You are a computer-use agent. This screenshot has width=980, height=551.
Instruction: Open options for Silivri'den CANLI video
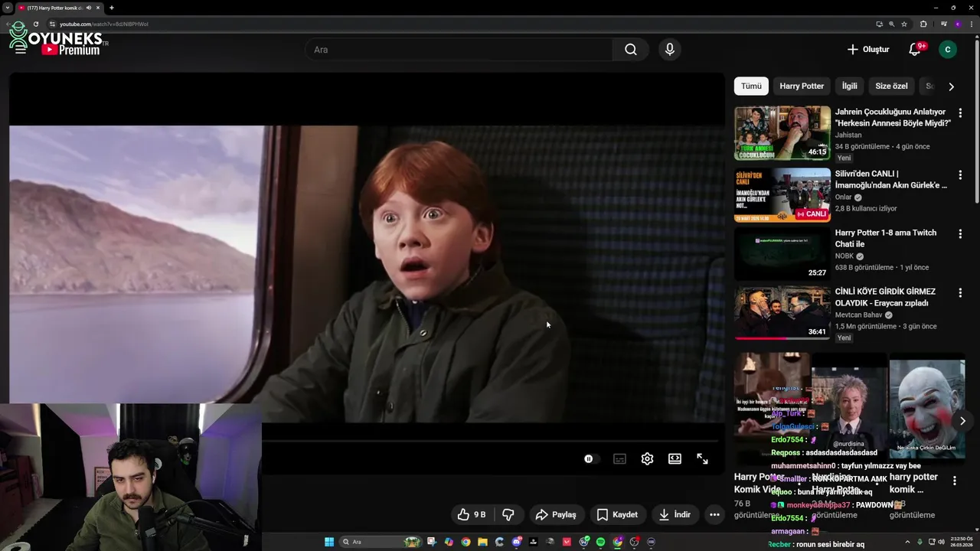pos(960,175)
